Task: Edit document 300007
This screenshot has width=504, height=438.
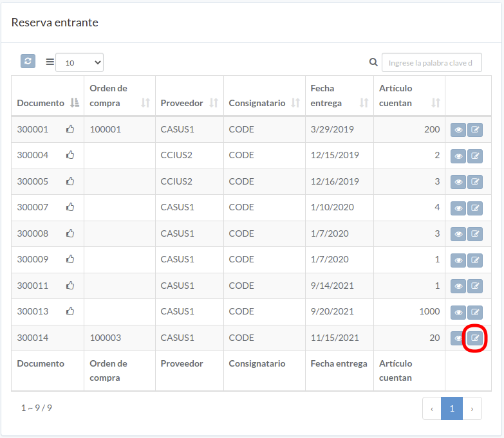Action: click(x=475, y=208)
